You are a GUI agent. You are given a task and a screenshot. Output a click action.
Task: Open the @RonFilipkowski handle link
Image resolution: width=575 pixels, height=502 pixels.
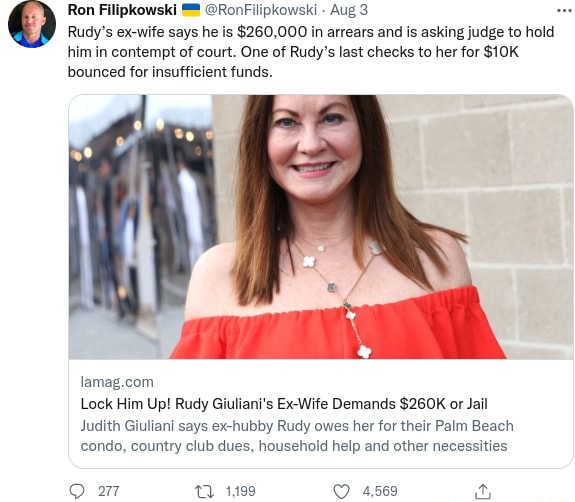[260, 10]
